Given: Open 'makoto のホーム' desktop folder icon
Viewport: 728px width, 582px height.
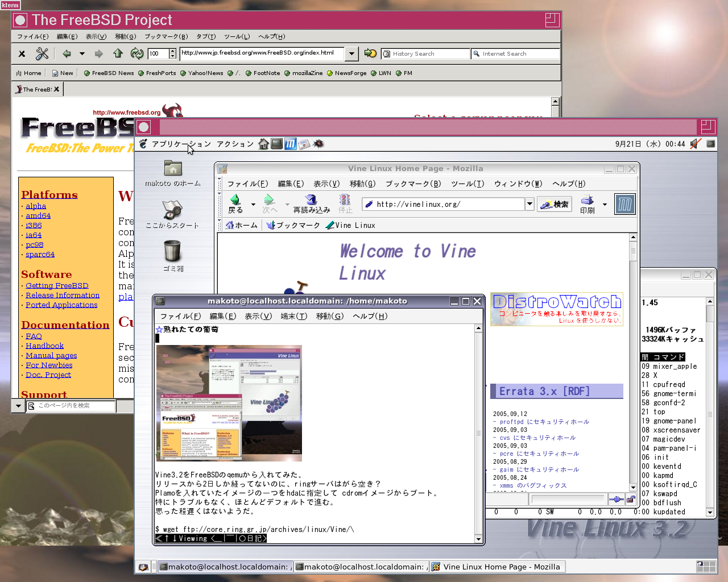Looking at the screenshot, I should click(x=173, y=173).
